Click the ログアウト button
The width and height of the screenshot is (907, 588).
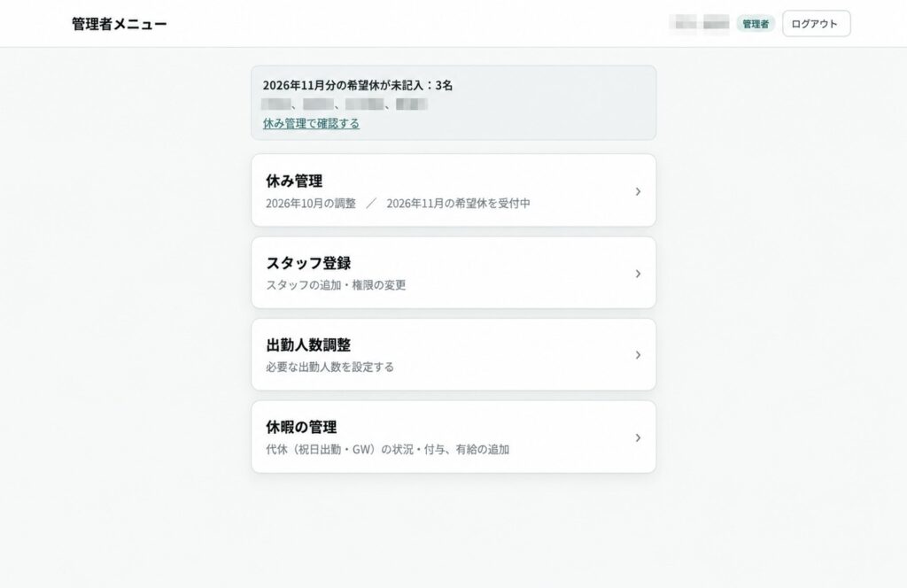pos(816,24)
